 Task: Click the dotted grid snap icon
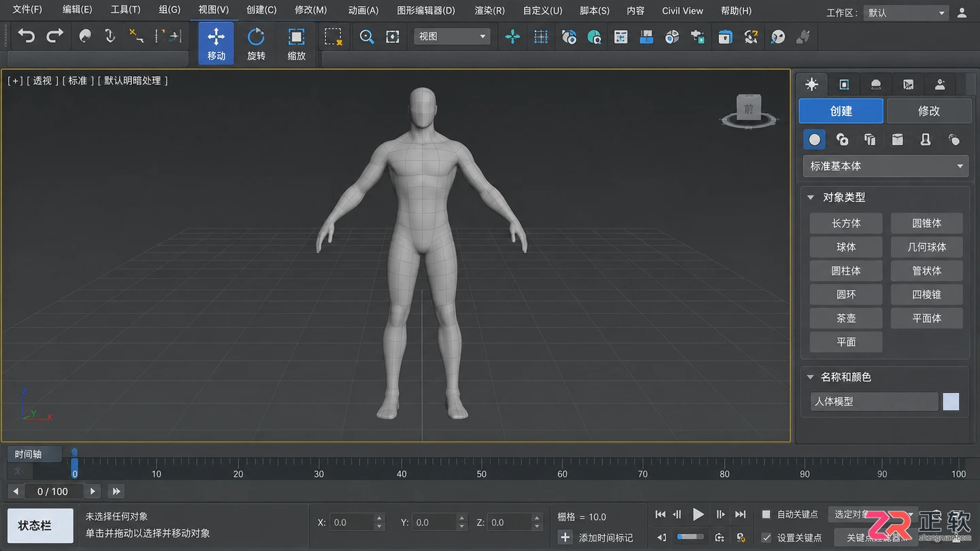pyautogui.click(x=541, y=37)
